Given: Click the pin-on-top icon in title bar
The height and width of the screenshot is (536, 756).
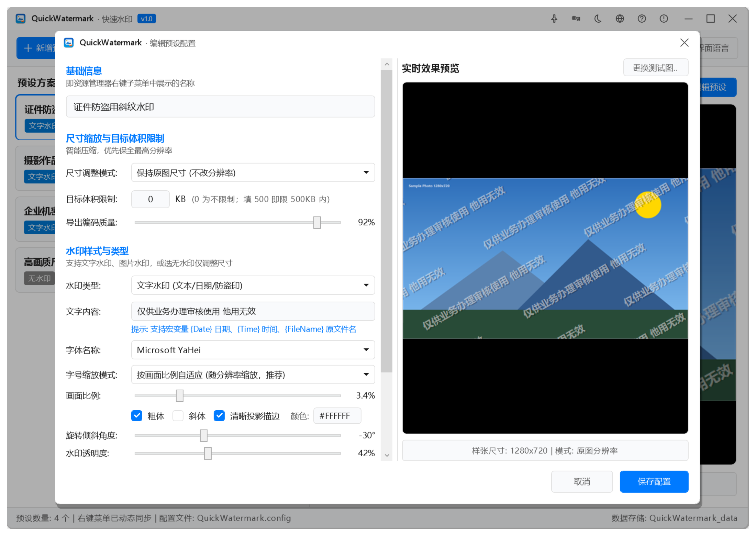Looking at the screenshot, I should [554, 19].
